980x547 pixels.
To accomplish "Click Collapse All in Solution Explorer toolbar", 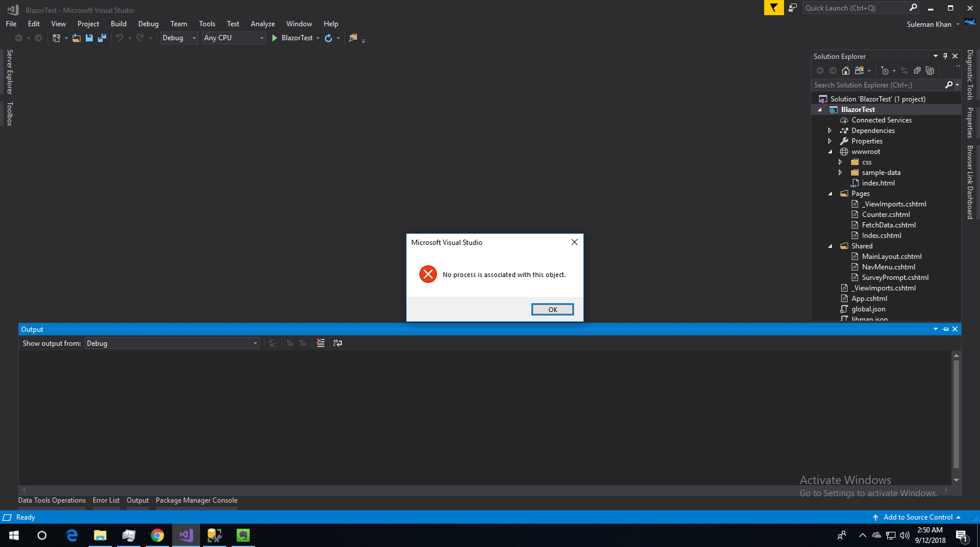I will (916, 70).
